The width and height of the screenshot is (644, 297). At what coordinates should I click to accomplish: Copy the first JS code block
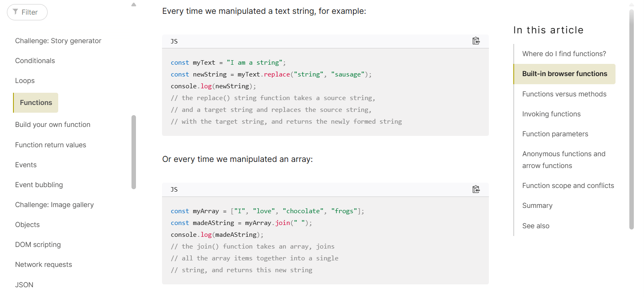(476, 41)
